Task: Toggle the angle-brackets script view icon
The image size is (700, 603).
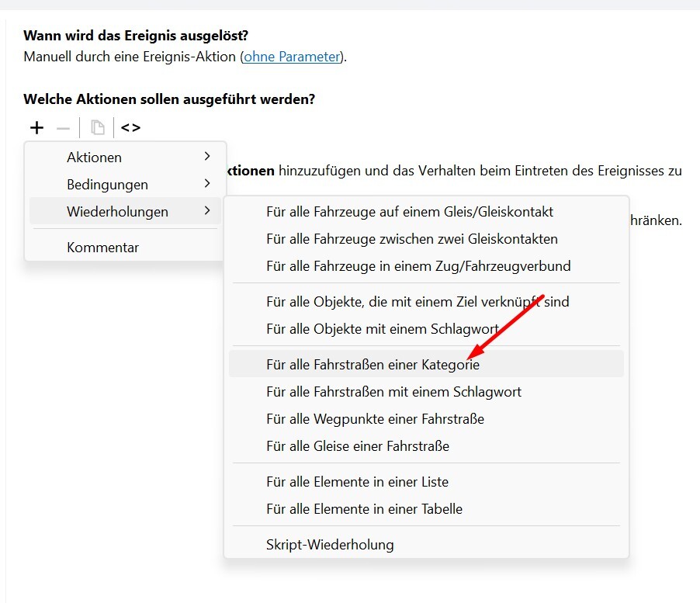Action: coord(130,128)
